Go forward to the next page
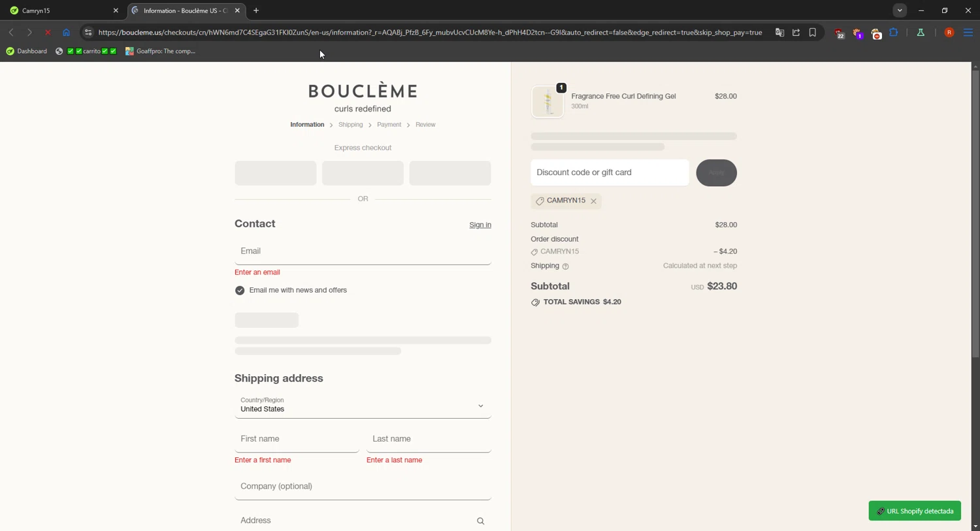Image resolution: width=980 pixels, height=531 pixels. click(x=29, y=32)
